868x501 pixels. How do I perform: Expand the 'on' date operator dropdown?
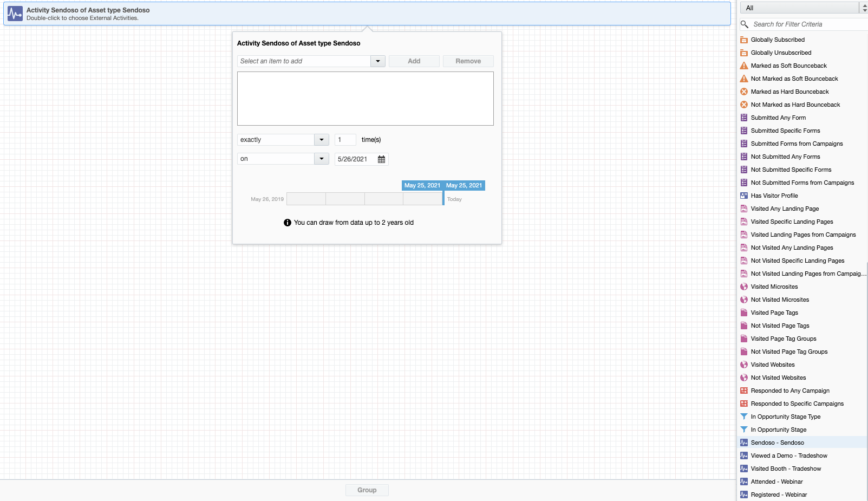click(321, 159)
